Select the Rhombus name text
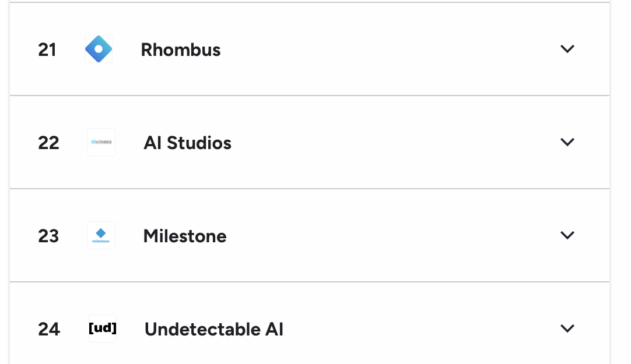The width and height of the screenshot is (631, 364). click(x=181, y=50)
